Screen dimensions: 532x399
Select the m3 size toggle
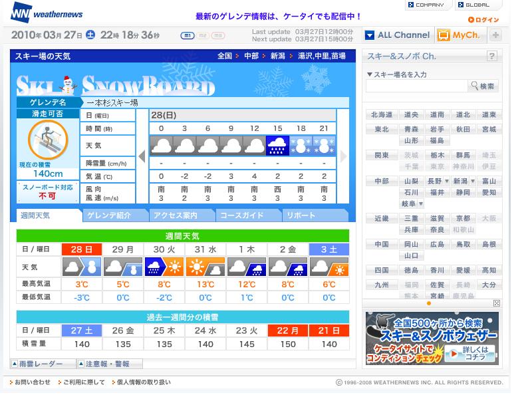218,35
